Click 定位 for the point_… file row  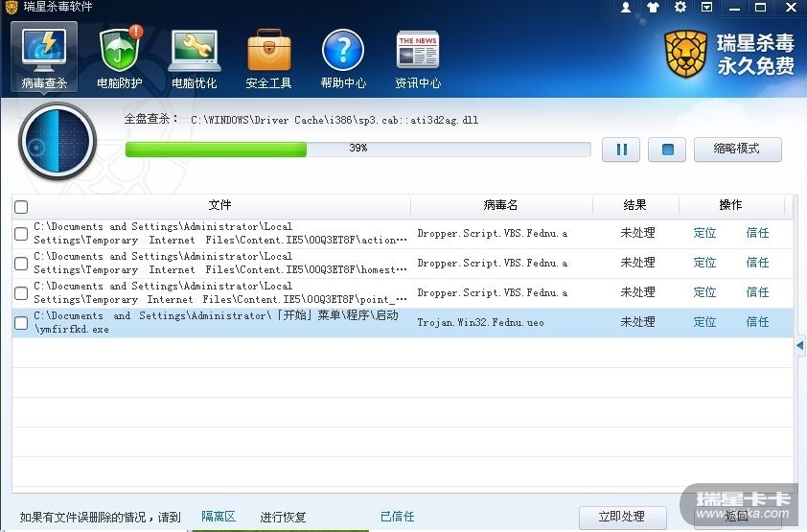704,292
